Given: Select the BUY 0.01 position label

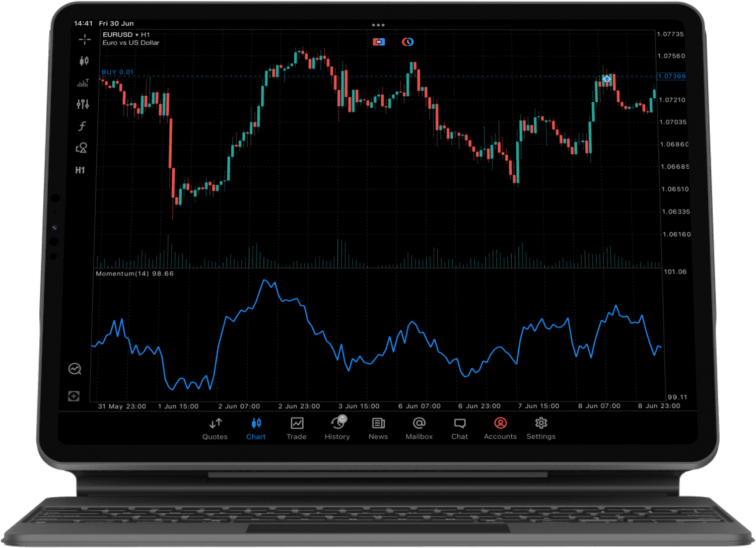Looking at the screenshot, I should click(118, 72).
